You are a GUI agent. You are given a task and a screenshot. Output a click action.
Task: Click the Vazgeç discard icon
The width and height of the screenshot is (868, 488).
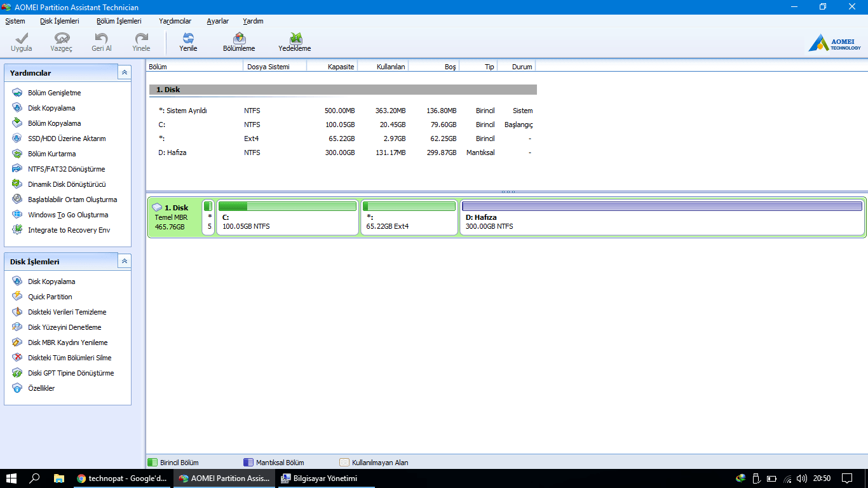pyautogui.click(x=62, y=38)
